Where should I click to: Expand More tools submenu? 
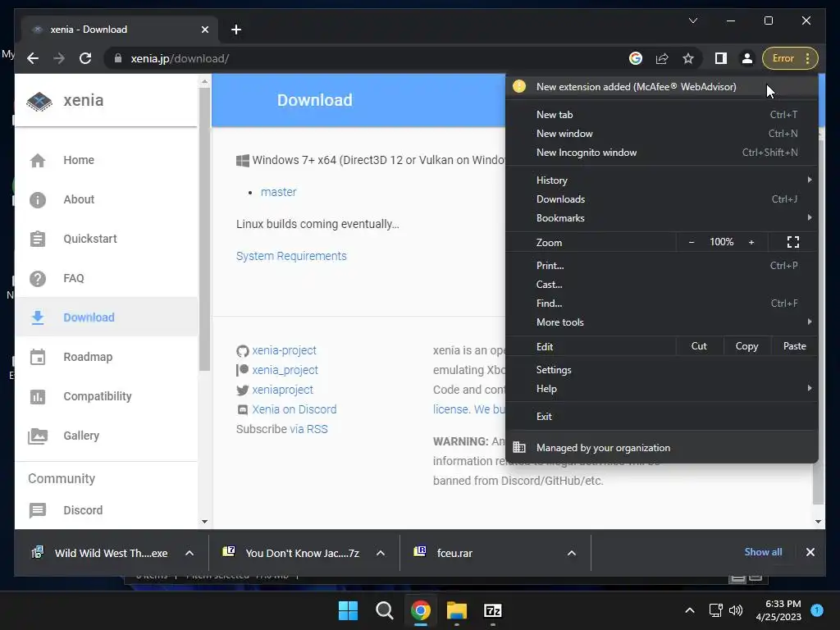[x=661, y=322]
